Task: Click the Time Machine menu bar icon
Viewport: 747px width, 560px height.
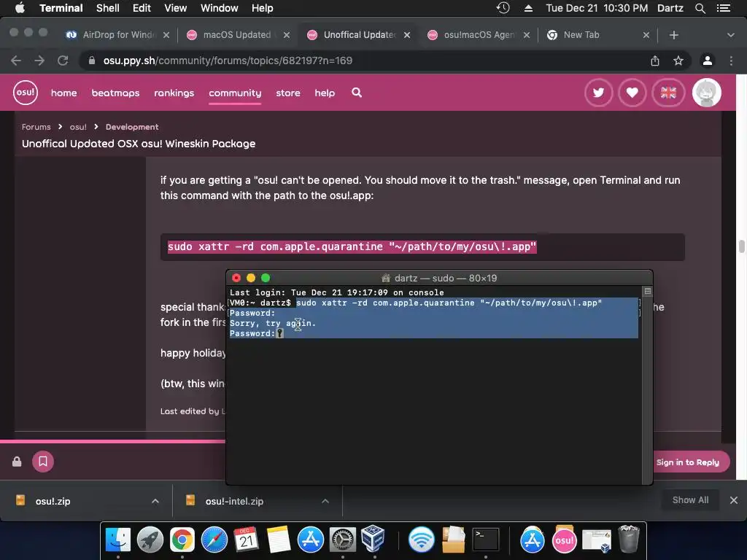Action: (x=503, y=8)
